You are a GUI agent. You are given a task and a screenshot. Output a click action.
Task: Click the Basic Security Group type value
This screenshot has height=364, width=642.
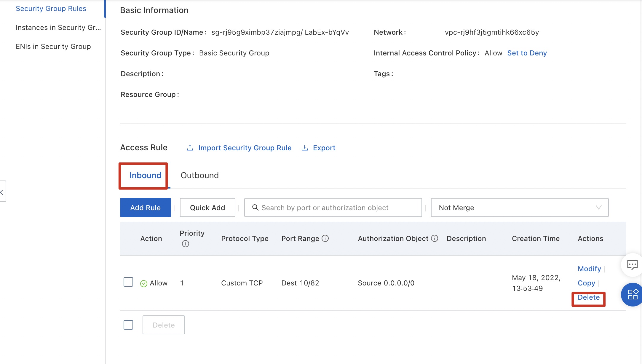click(234, 53)
